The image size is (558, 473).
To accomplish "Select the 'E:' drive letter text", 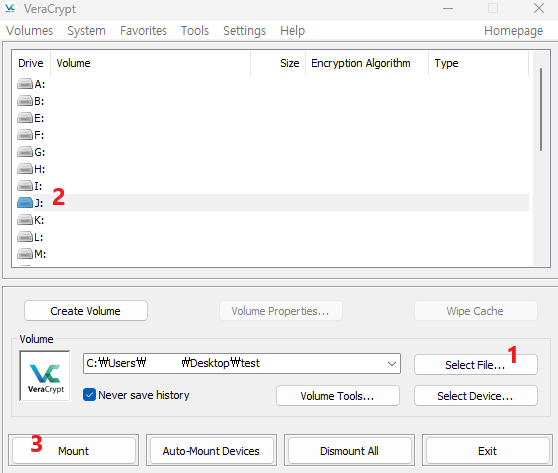I will (39, 118).
